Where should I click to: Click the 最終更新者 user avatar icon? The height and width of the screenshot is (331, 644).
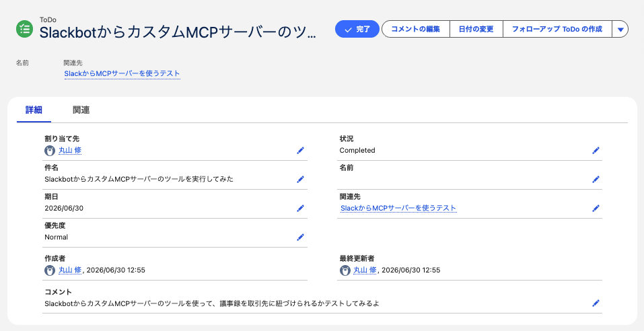(345, 270)
